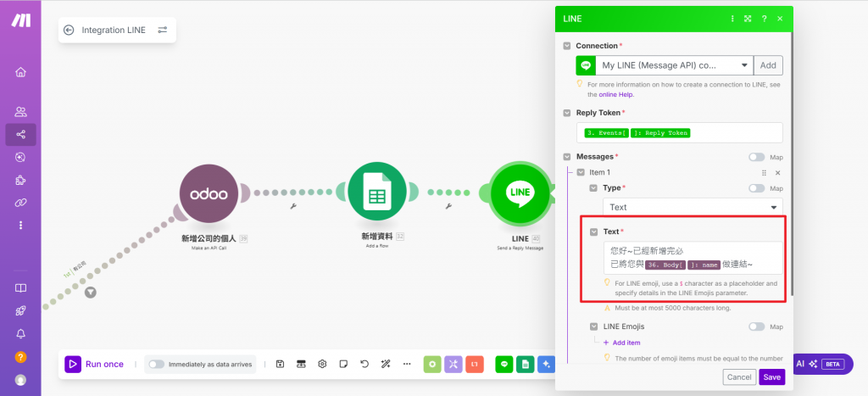Image resolution: width=868 pixels, height=396 pixels.
Task: Click the wrench between Google Sheets and LINE
Action: coord(448,207)
